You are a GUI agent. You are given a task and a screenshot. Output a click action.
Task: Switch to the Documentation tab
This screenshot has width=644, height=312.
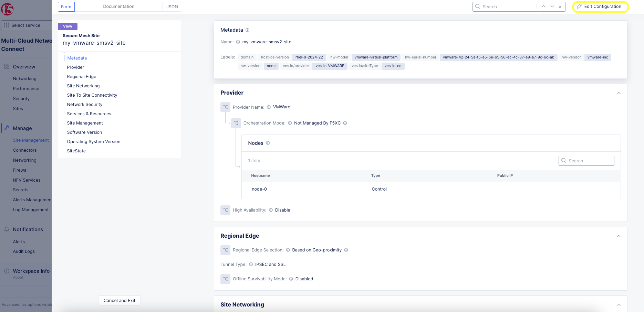click(x=118, y=7)
